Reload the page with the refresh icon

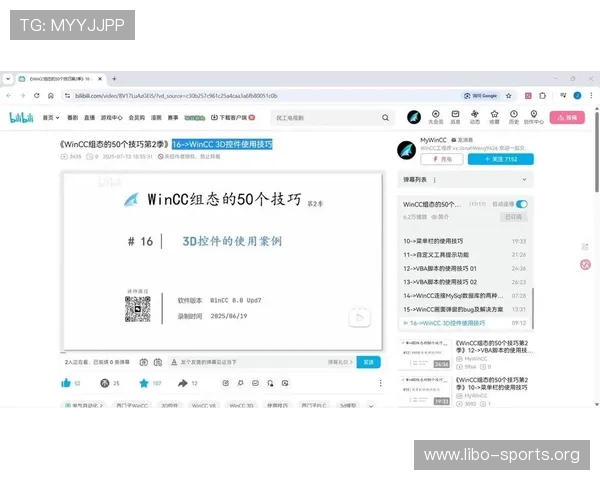(x=37, y=96)
